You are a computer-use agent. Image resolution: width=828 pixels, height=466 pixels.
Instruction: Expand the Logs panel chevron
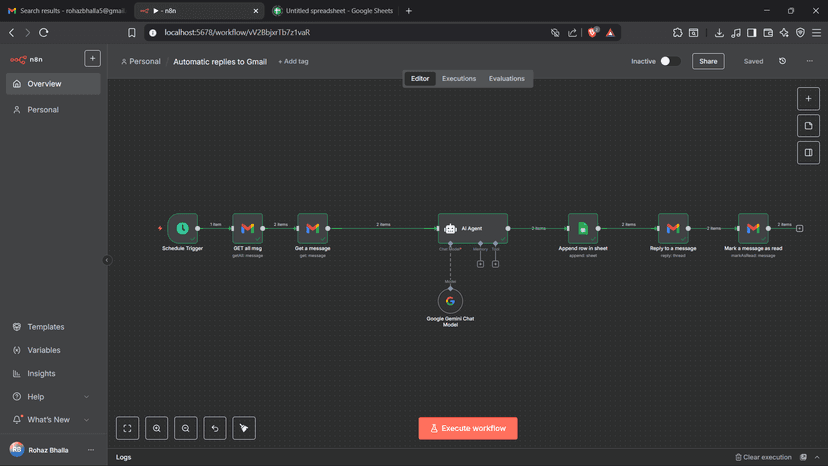(x=817, y=457)
